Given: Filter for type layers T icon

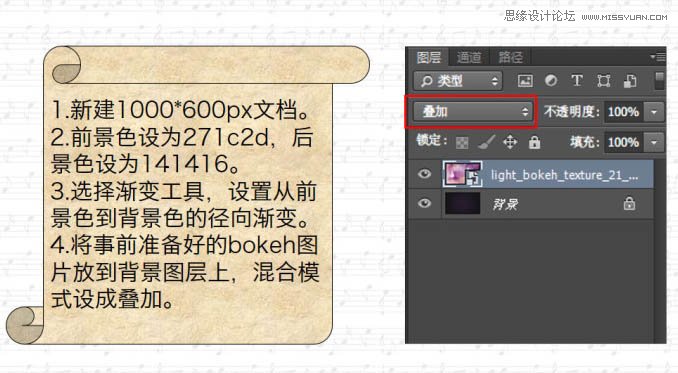Looking at the screenshot, I should 577,81.
